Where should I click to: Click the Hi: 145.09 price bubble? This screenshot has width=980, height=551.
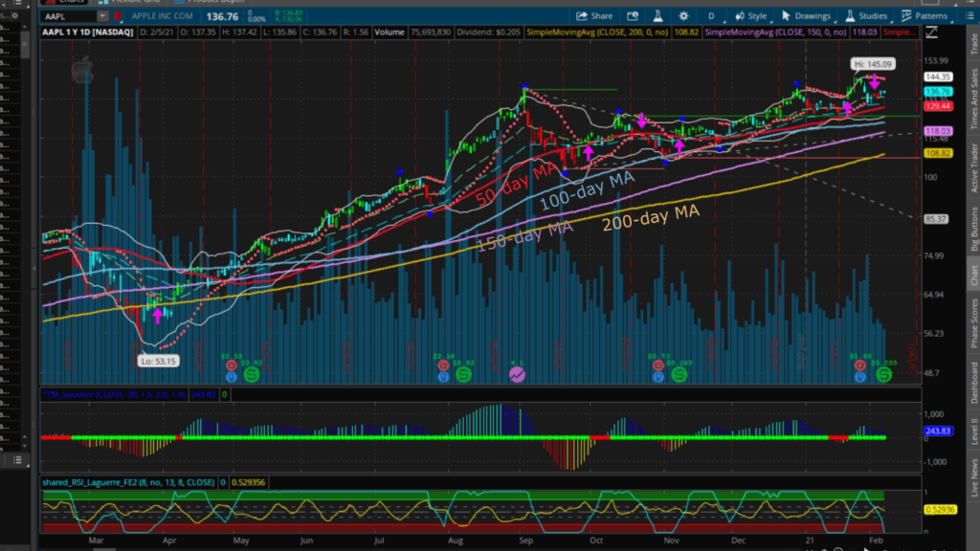[x=873, y=64]
